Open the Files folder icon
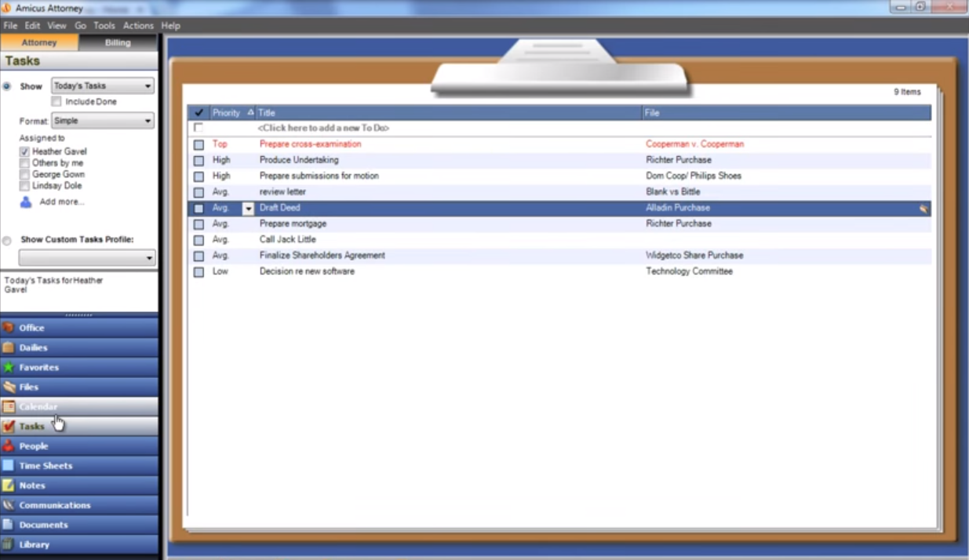The image size is (969, 560). point(9,387)
